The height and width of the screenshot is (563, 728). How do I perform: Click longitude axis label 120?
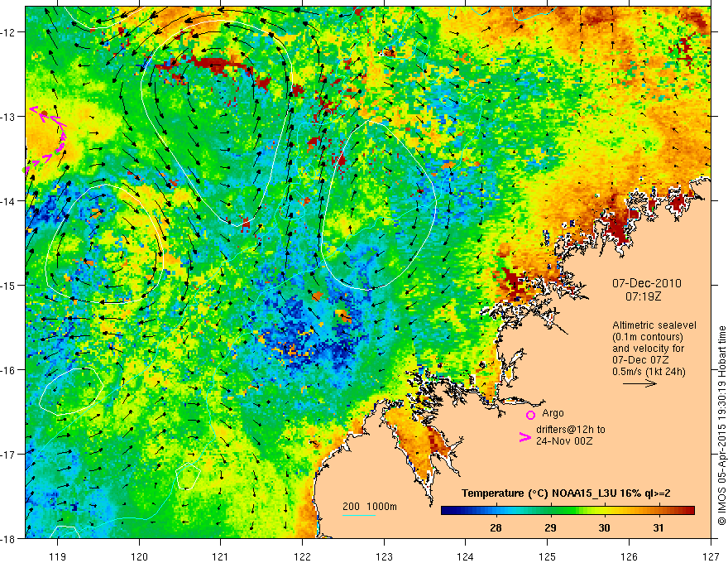(x=139, y=556)
